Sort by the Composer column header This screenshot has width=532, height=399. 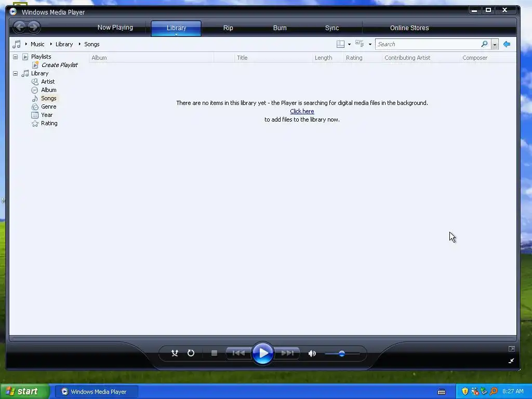click(488, 58)
